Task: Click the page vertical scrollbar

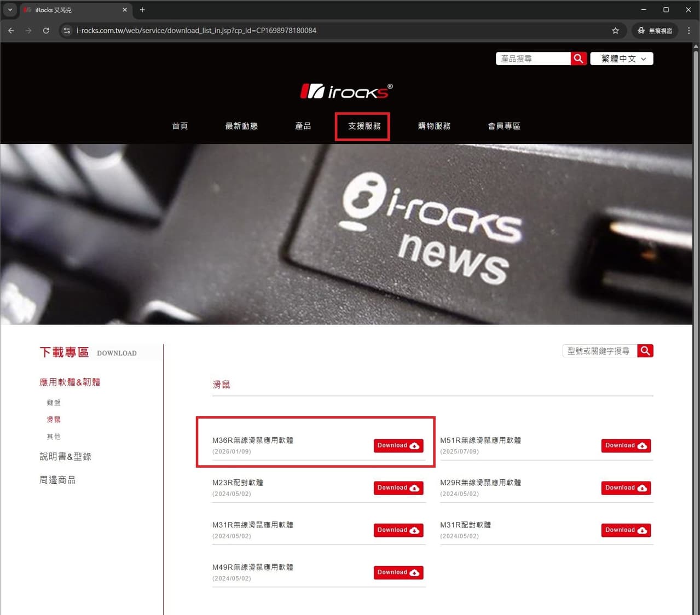Action: [696, 328]
